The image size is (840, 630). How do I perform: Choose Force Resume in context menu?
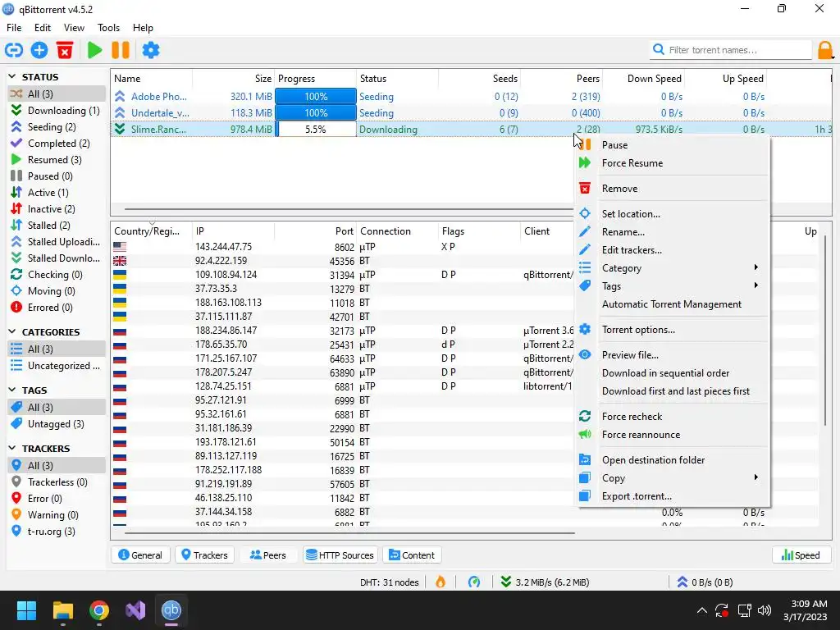[x=672, y=163]
